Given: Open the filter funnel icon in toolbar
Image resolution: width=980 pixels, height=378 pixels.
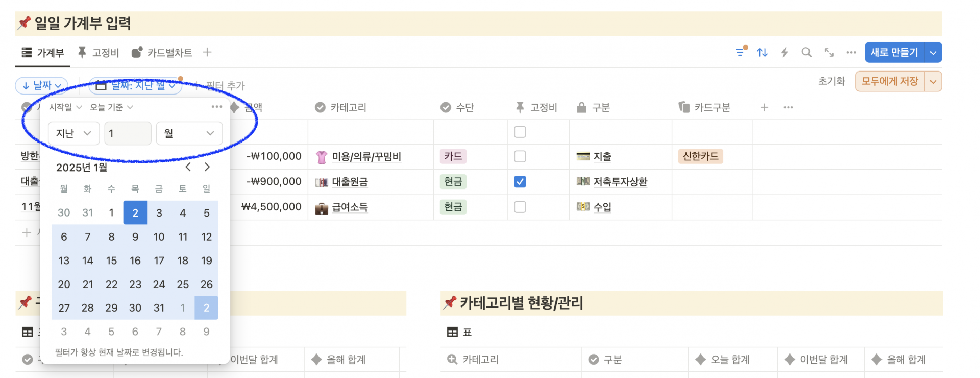Looking at the screenshot, I should coord(741,52).
